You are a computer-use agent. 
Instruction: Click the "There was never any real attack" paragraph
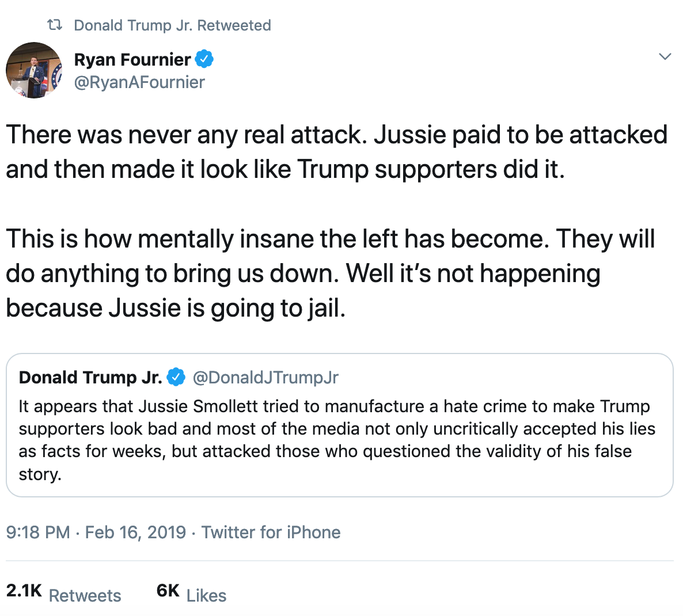336,152
